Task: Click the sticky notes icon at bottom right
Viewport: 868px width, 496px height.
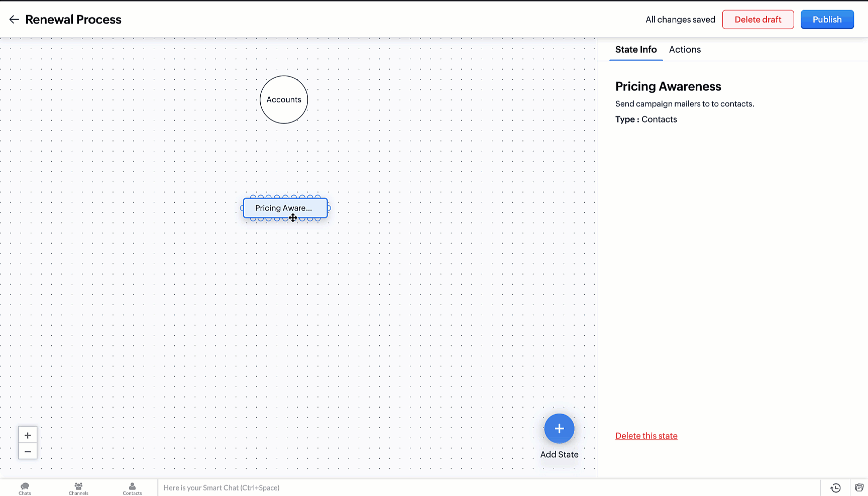Action: 859,488
